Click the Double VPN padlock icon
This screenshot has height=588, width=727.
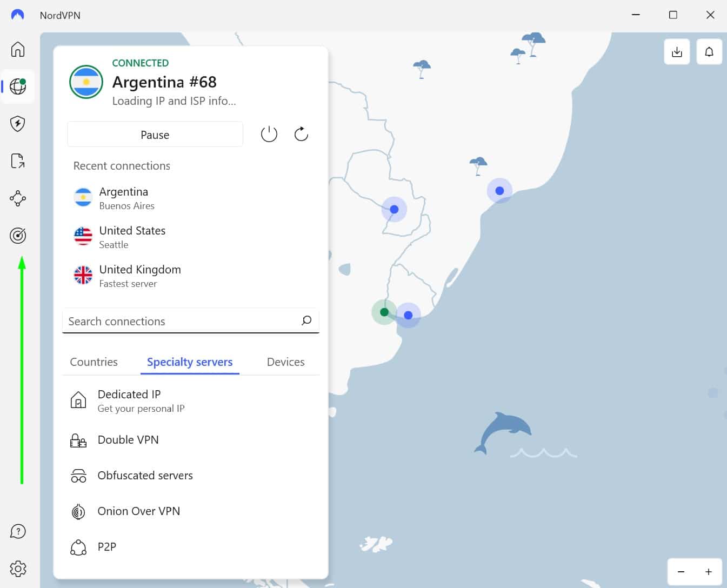[78, 440]
